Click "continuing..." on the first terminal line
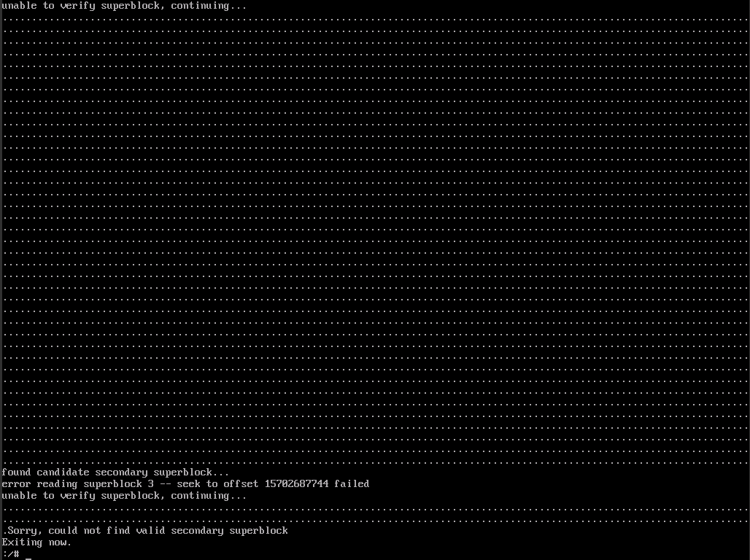Screen dimensions: 750x560 click(209, 6)
